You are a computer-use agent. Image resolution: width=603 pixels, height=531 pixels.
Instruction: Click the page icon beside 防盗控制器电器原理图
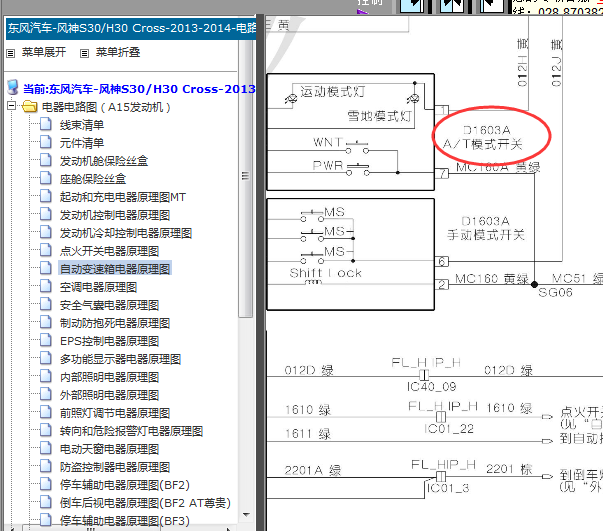[46, 466]
